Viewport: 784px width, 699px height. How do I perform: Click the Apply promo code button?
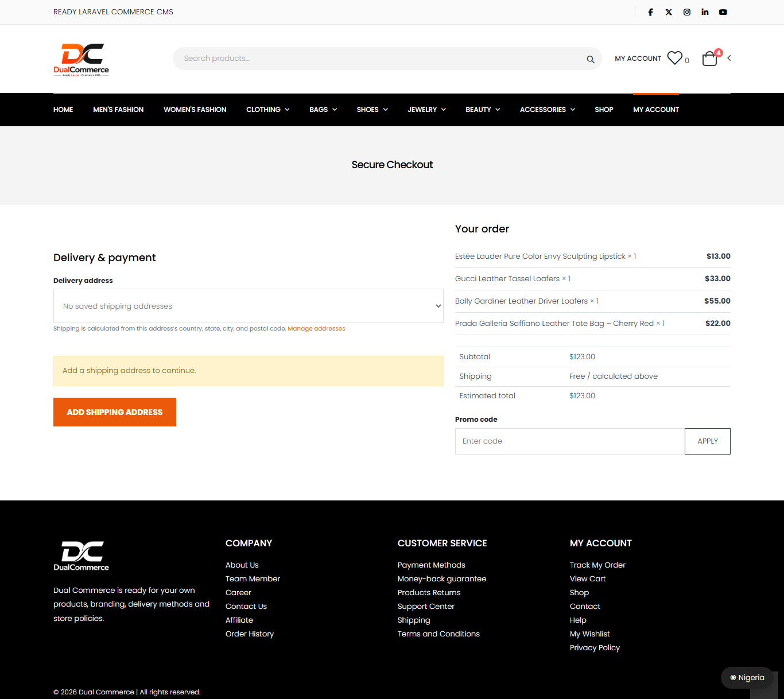point(708,441)
